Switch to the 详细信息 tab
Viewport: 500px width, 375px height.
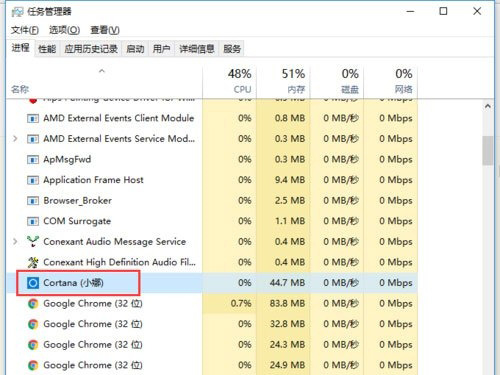197,49
